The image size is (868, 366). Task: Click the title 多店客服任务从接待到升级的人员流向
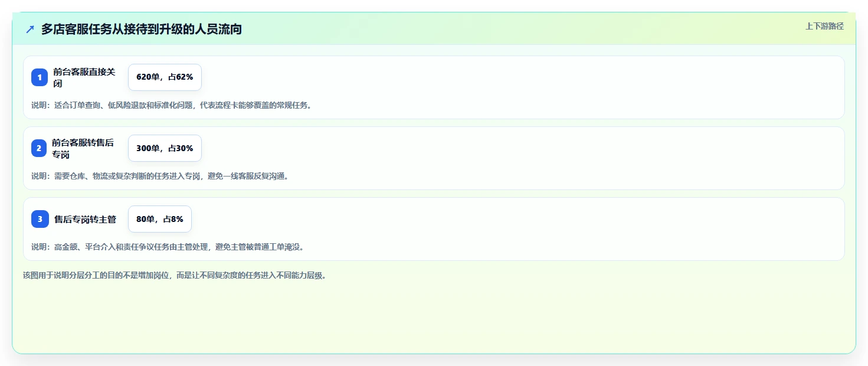(142, 30)
